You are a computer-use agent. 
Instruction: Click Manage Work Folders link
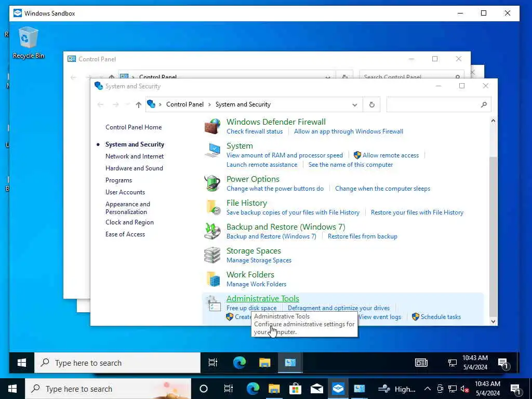coord(256,284)
